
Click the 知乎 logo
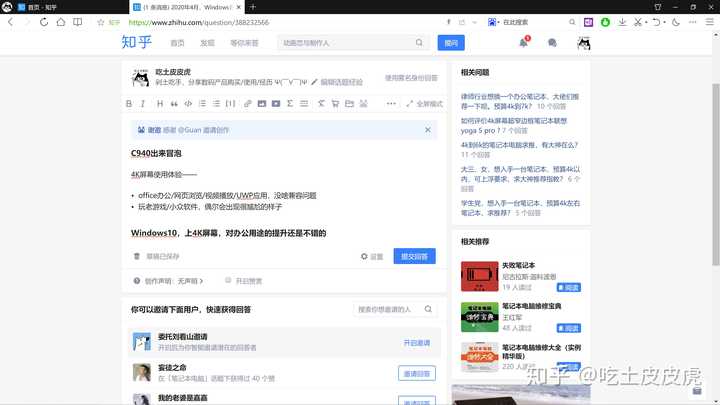click(136, 42)
